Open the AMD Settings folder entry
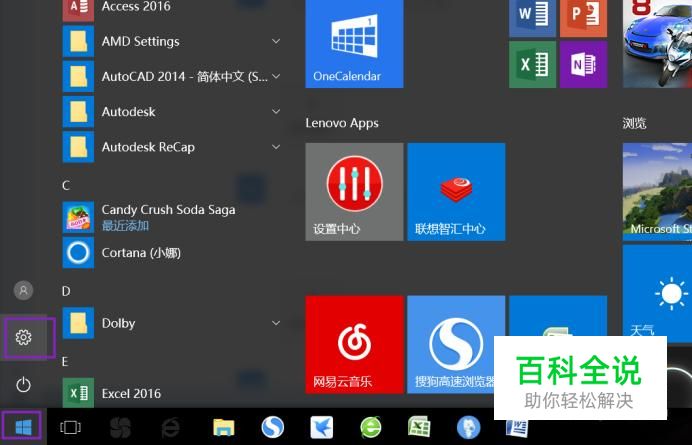Viewport: 692px width, 445px height. click(174, 41)
